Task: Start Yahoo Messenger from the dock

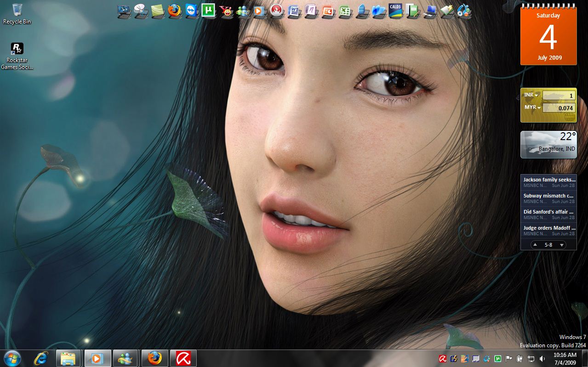Action: tap(226, 11)
